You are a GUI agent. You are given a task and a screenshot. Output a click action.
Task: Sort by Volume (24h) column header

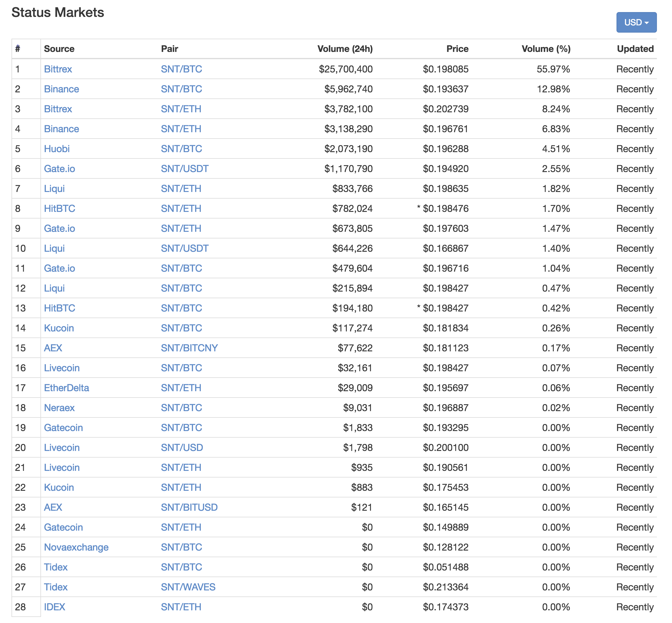(x=345, y=49)
